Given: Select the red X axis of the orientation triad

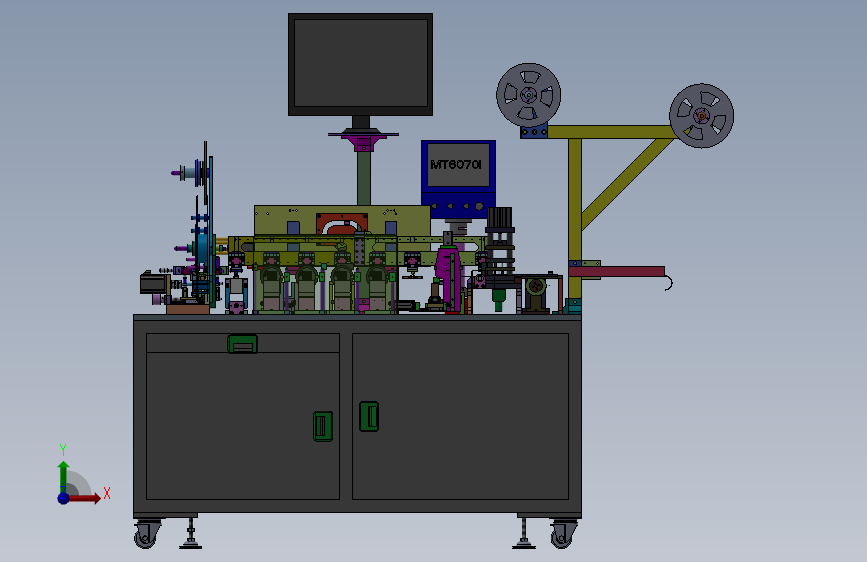Looking at the screenshot, I should [x=84, y=499].
